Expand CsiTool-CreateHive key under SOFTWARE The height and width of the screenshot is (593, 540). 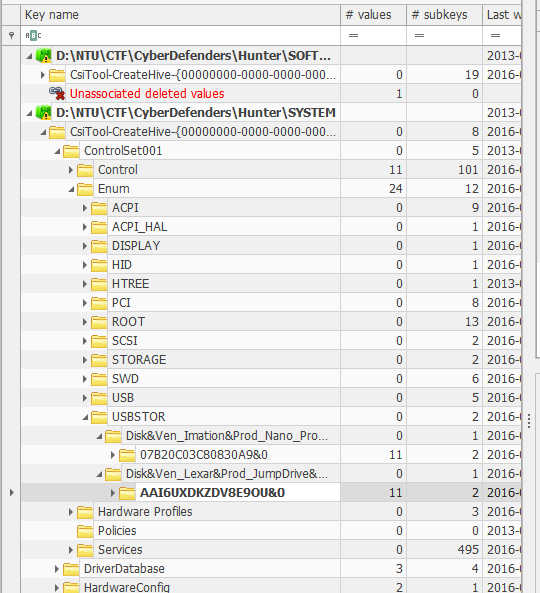[x=43, y=75]
